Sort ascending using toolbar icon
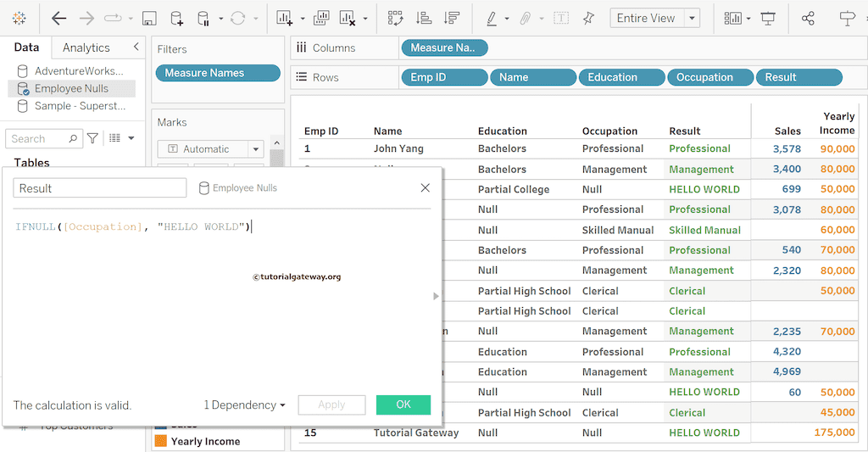The width and height of the screenshot is (868, 452). click(x=424, y=19)
